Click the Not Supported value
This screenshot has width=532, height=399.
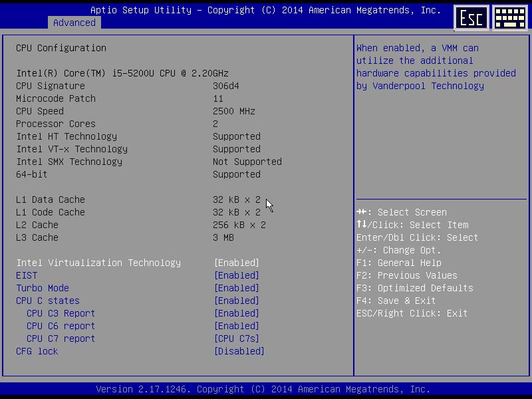(247, 162)
